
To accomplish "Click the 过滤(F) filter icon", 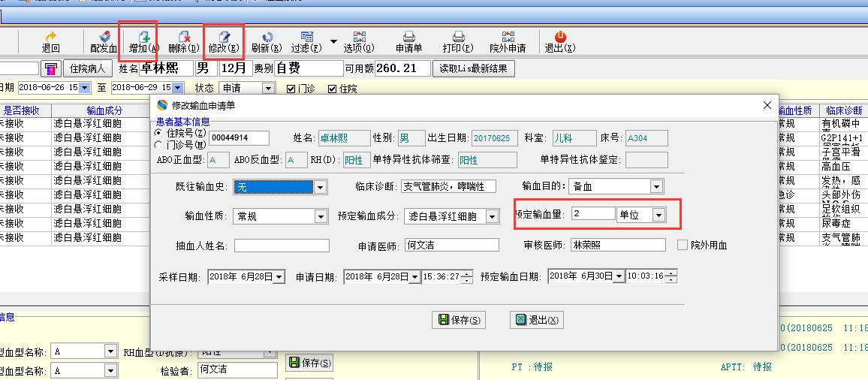I will 306,42.
